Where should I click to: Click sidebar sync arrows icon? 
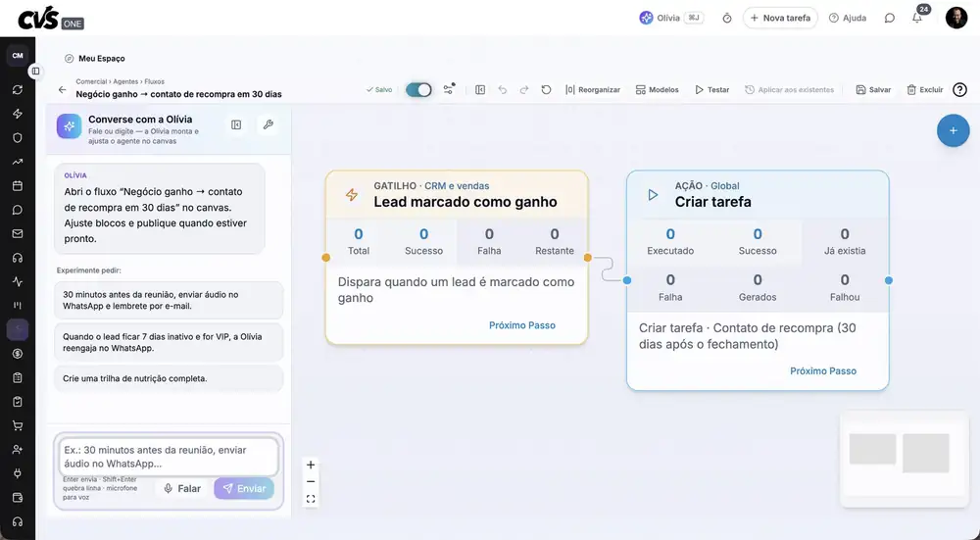point(18,90)
